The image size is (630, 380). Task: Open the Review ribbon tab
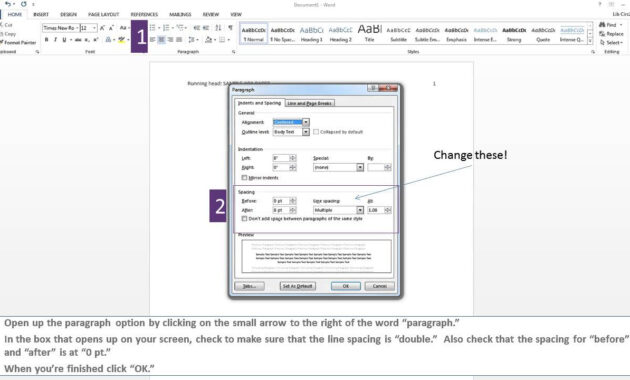(211, 14)
